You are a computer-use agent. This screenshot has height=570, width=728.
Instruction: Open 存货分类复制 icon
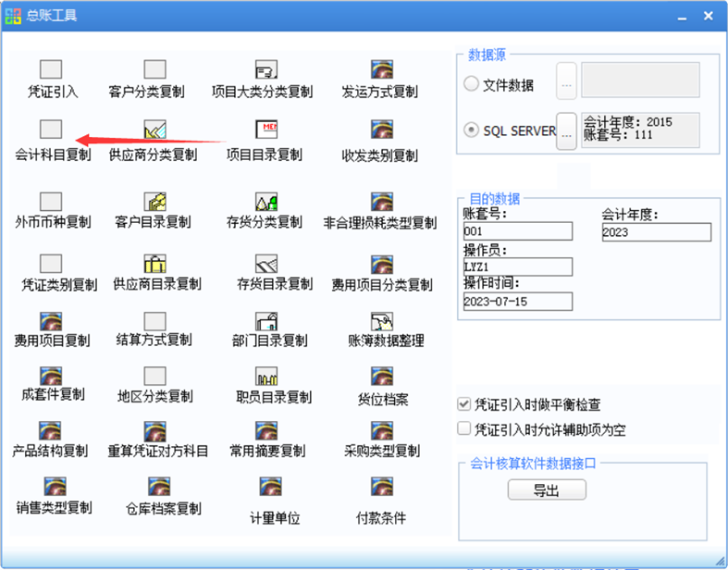[266, 202]
